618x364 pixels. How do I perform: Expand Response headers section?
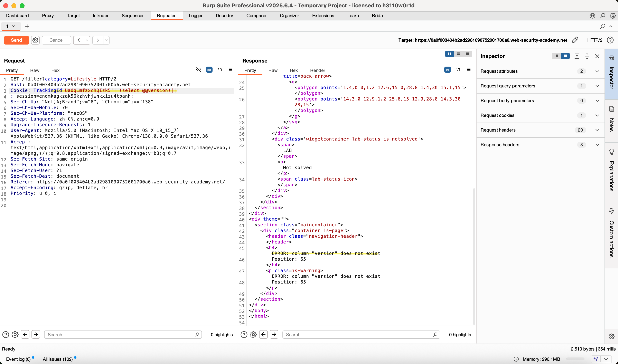pos(540,145)
